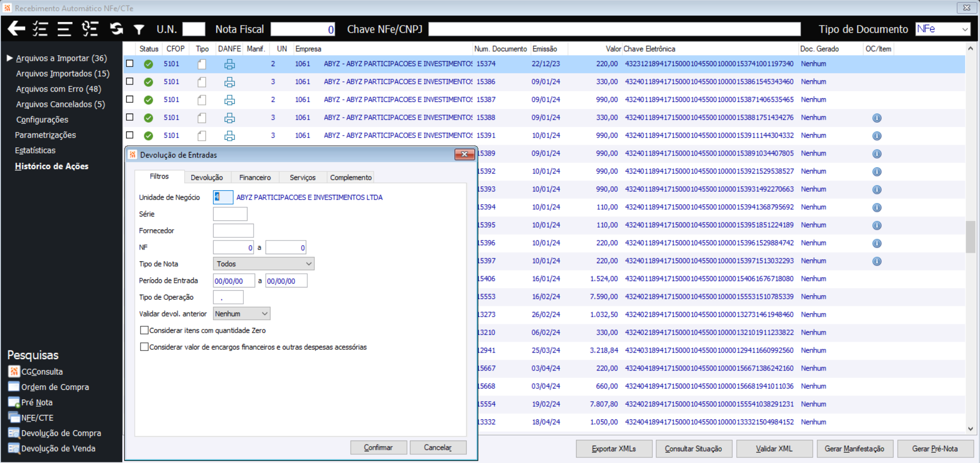Screen dimensions: 980x463
Task: Click the select-all checklist toolbar icon
Action: pyautogui.click(x=40, y=29)
